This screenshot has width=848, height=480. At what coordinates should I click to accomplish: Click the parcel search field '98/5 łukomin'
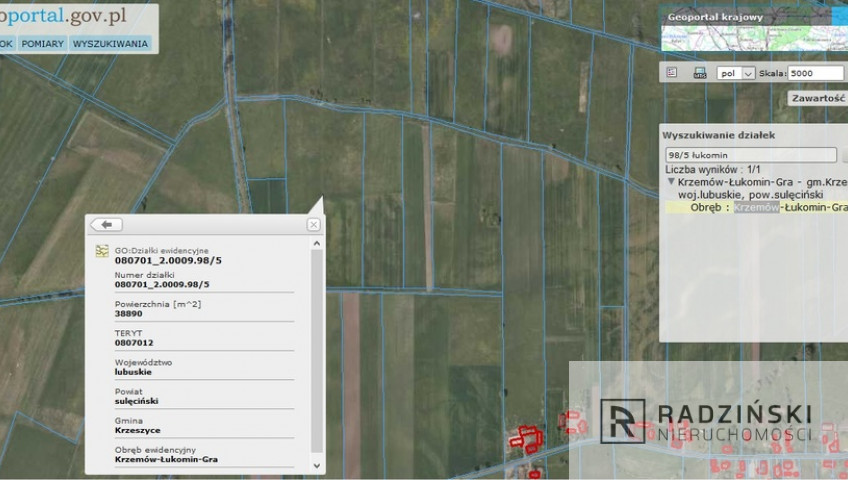click(x=751, y=155)
